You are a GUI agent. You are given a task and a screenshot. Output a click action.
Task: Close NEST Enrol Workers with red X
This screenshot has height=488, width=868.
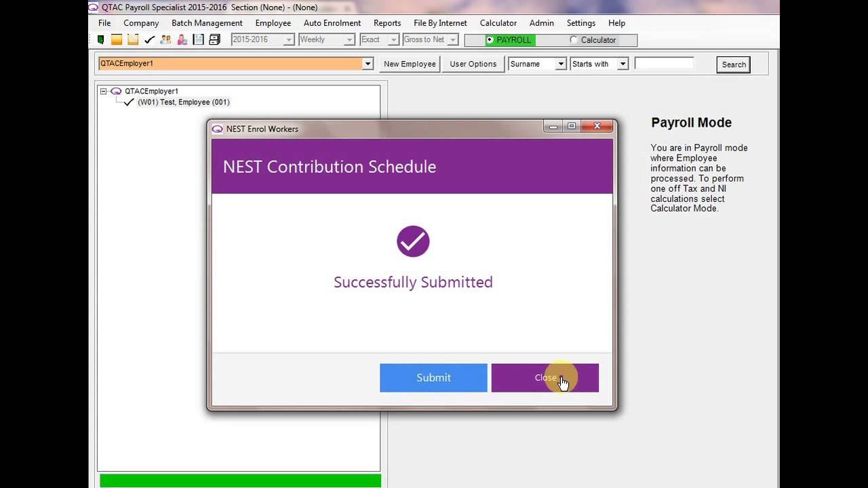point(597,126)
